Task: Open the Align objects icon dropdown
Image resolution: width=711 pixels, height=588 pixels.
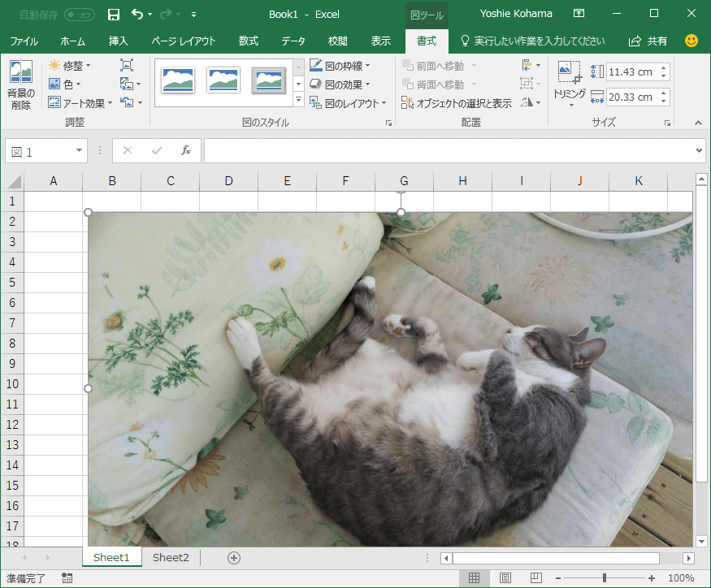Action: point(531,65)
